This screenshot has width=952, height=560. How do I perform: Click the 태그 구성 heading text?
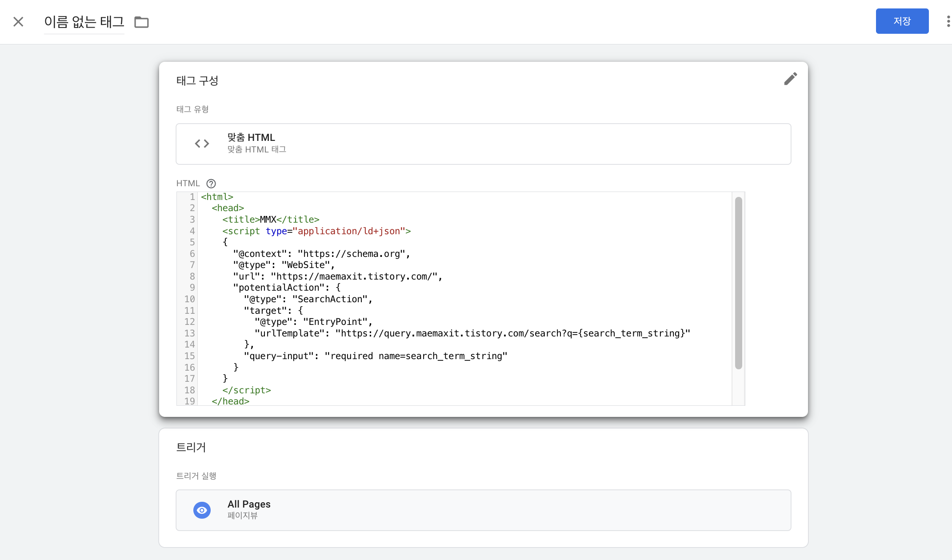click(197, 80)
